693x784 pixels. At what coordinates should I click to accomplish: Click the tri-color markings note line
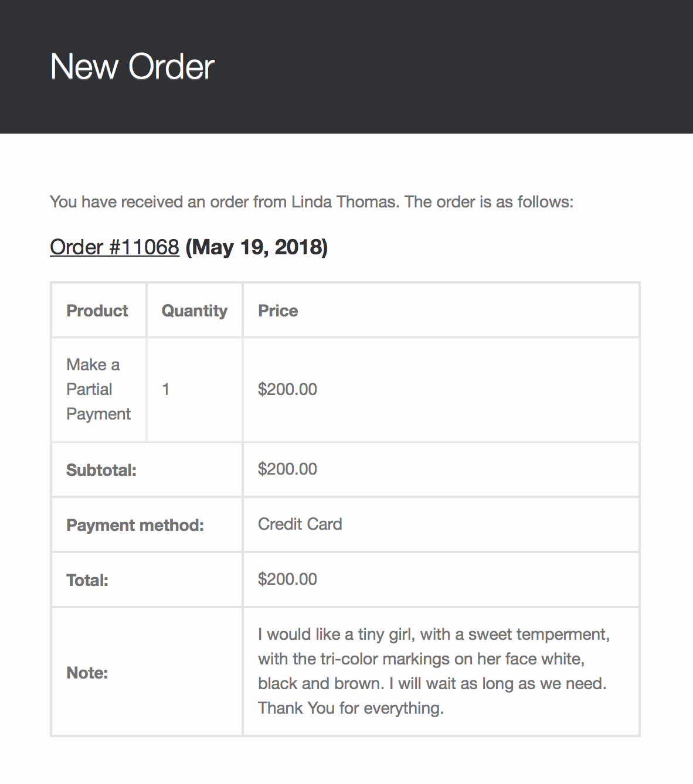pyautogui.click(x=422, y=659)
